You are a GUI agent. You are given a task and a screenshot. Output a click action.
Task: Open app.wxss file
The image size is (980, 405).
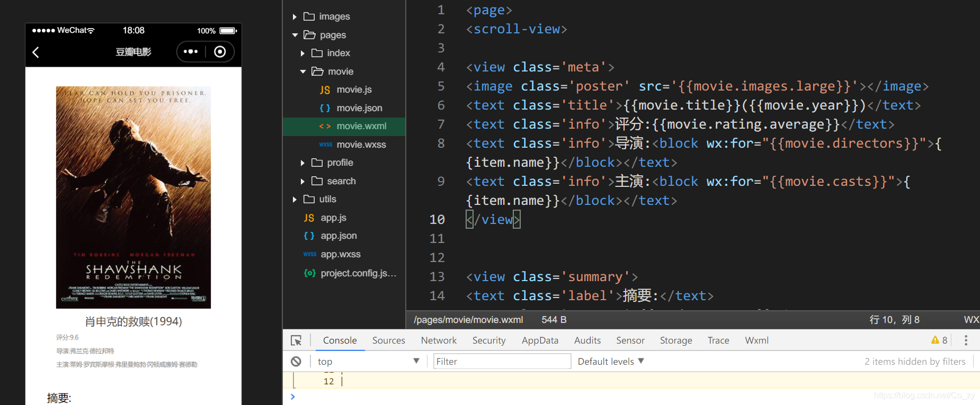point(341,254)
